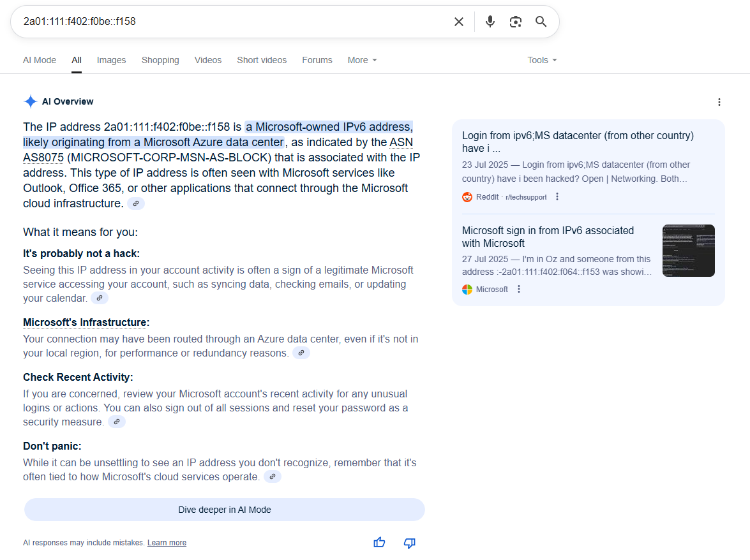Open options menu for the Reddit result
The height and width of the screenshot is (560, 750).
click(557, 197)
